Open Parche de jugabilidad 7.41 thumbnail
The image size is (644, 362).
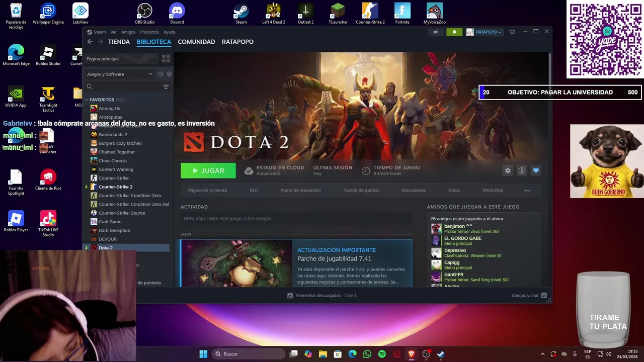pos(236,263)
